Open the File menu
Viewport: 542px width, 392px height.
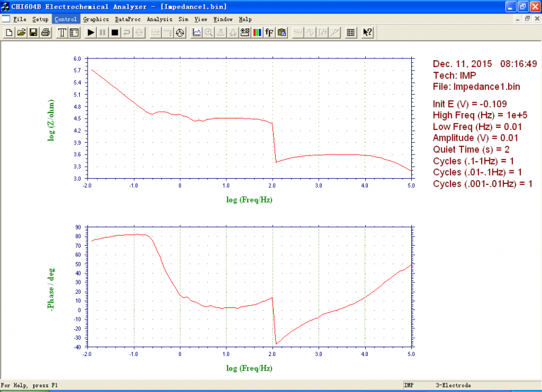tap(20, 20)
